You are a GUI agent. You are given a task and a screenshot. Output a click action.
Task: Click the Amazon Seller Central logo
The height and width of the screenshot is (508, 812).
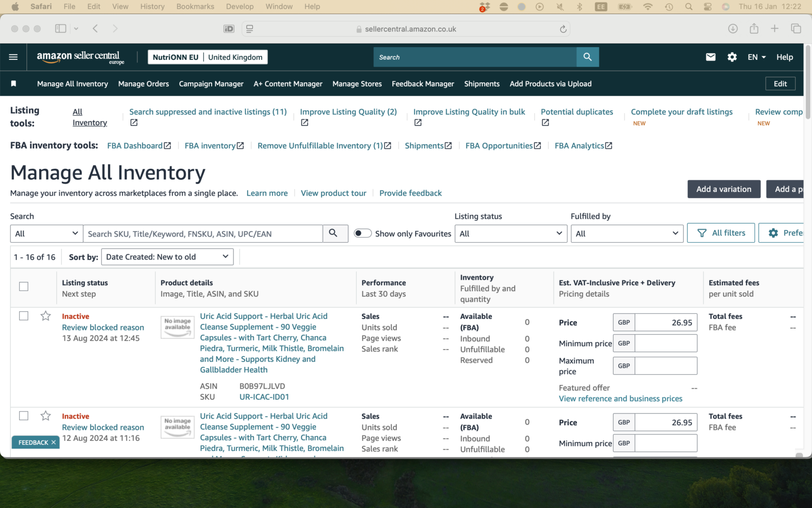[80, 57]
